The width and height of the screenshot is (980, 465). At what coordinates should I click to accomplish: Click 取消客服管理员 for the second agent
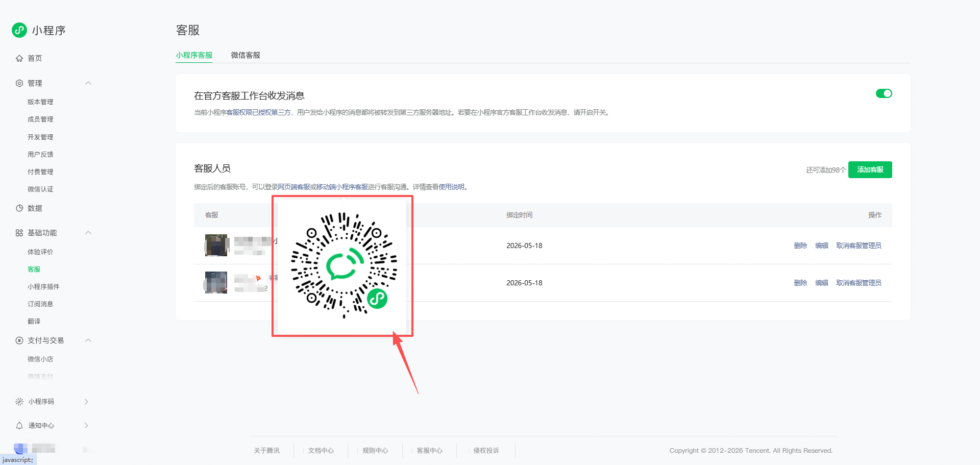(x=859, y=283)
